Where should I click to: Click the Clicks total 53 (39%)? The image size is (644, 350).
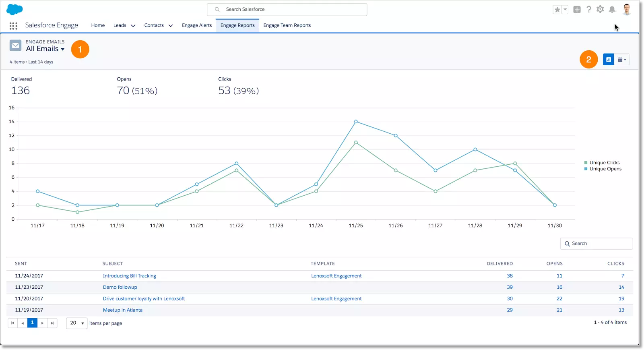tap(239, 91)
